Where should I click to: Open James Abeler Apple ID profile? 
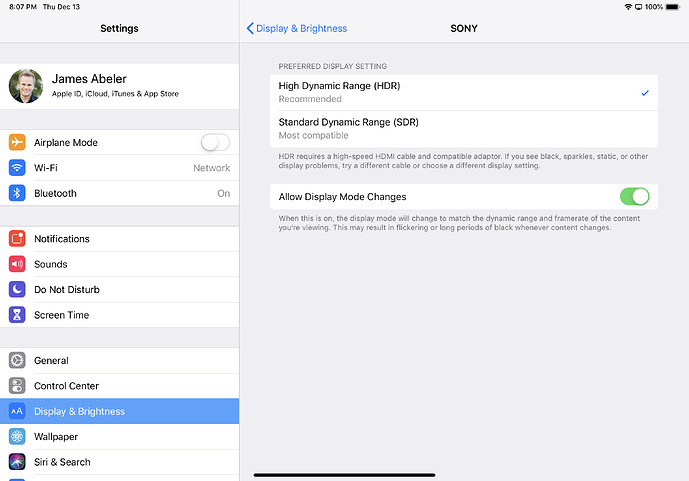(x=120, y=86)
